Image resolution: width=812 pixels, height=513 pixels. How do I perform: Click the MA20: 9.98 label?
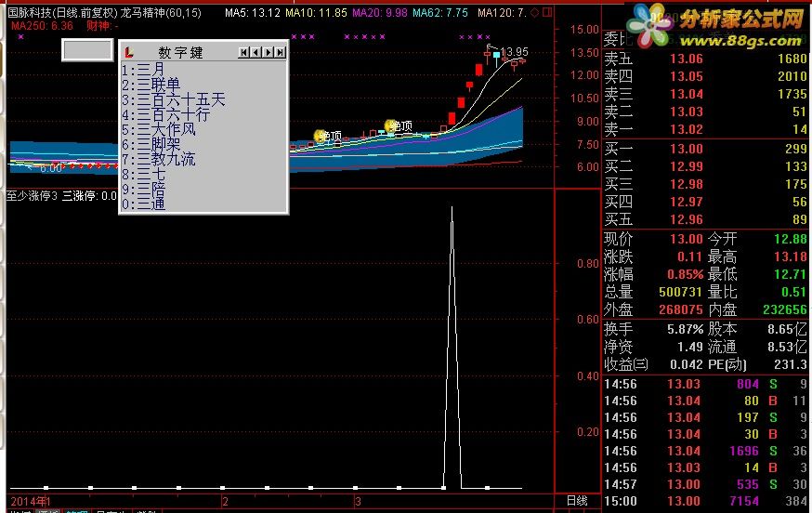click(x=380, y=12)
